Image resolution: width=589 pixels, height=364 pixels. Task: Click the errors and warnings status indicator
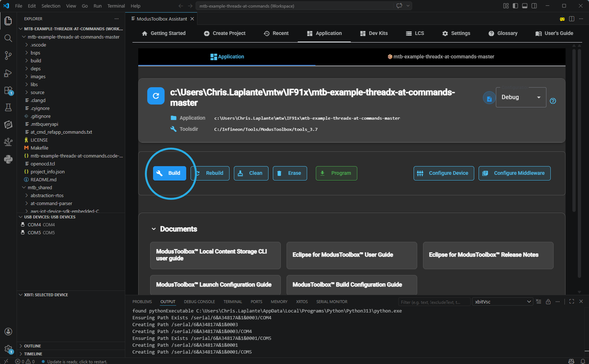[x=25, y=361]
